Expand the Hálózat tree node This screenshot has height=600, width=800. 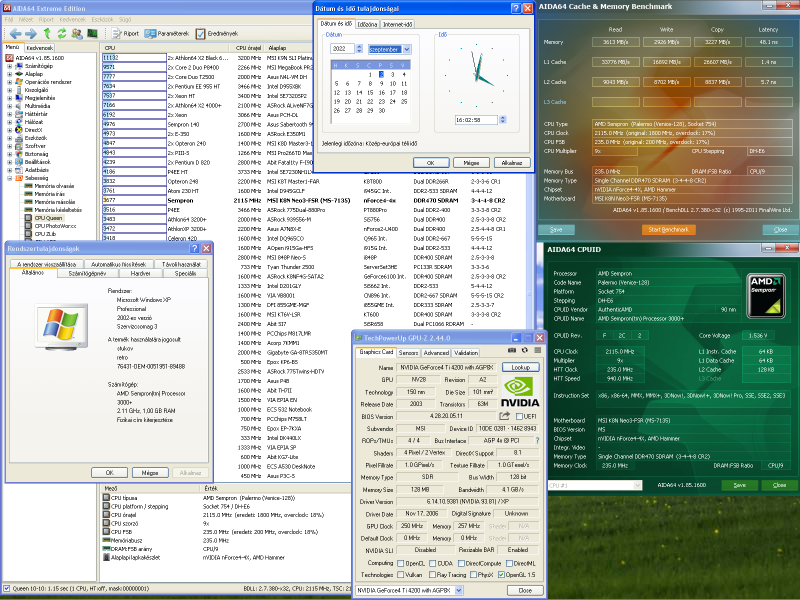click(9, 122)
